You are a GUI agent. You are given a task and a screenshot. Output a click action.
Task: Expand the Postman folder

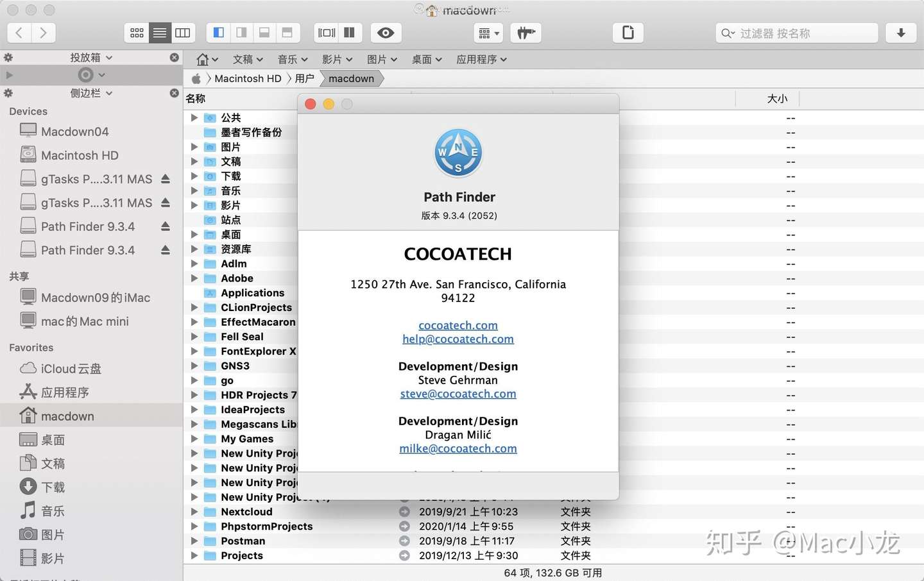[x=194, y=541]
